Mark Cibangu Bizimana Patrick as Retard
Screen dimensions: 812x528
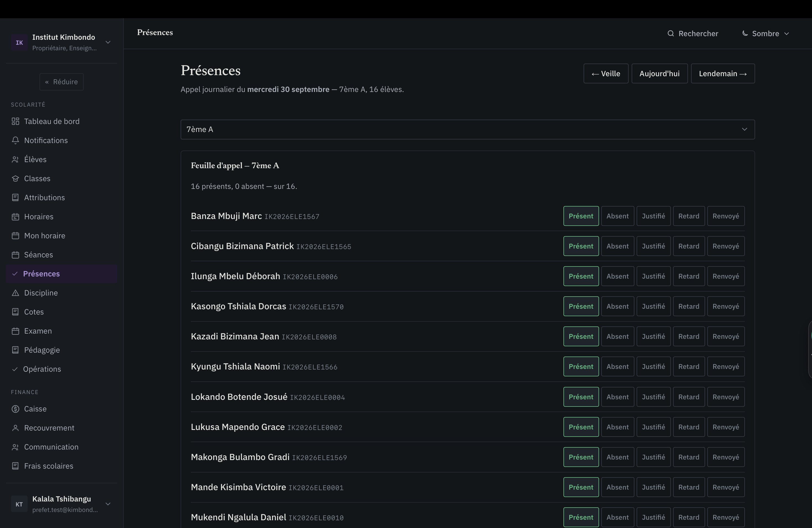click(x=689, y=246)
